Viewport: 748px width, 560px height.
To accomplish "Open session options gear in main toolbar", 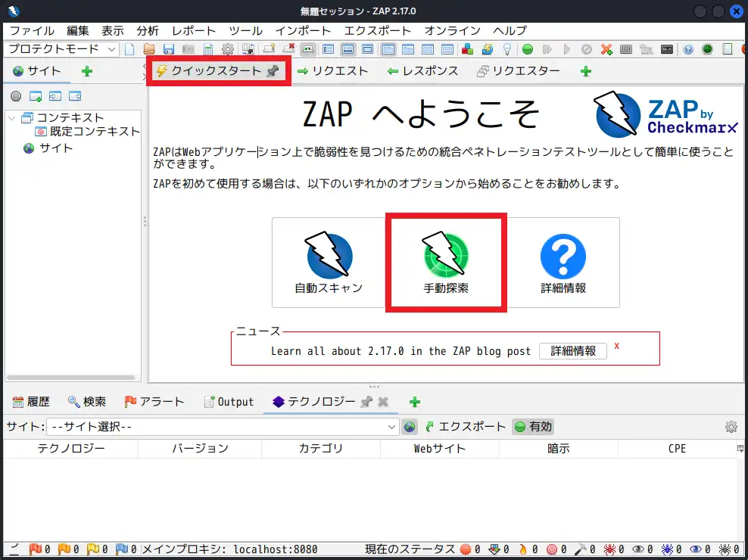I will (x=227, y=49).
